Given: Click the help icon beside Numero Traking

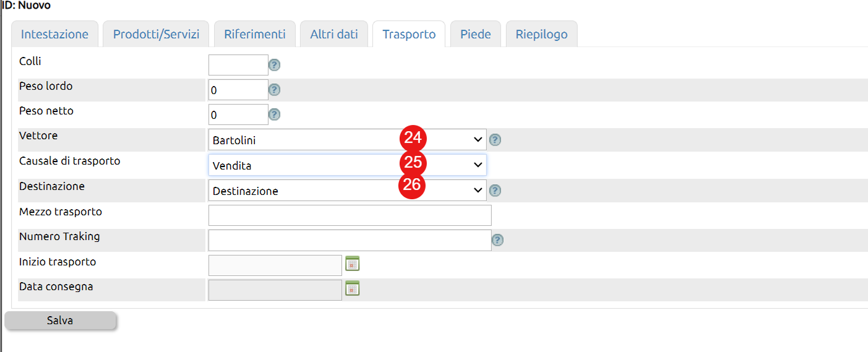Looking at the screenshot, I should [497, 240].
